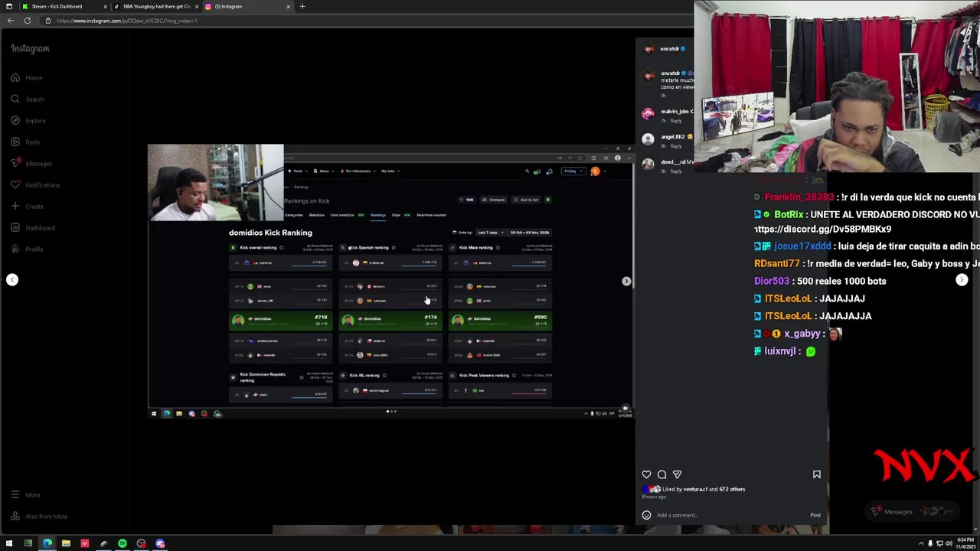Screen dimensions: 980x551
Task: Like the post with the heart icon
Action: (646, 474)
